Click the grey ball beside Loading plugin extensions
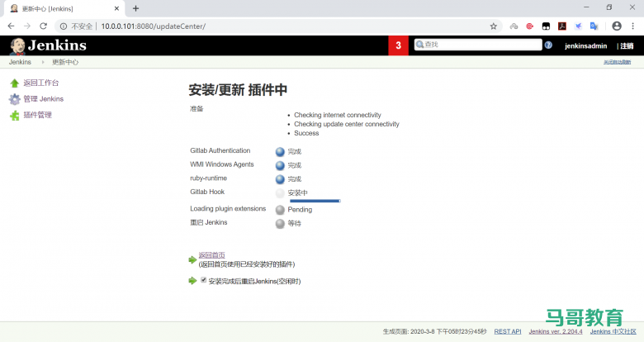Image resolution: width=644 pixels, height=342 pixels. 280,210
